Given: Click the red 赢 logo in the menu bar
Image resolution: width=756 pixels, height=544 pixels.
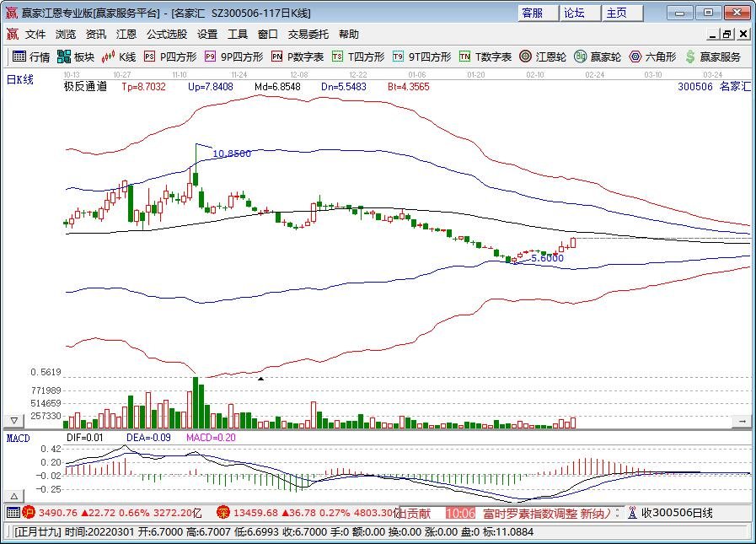Looking at the screenshot, I should click(x=12, y=35).
